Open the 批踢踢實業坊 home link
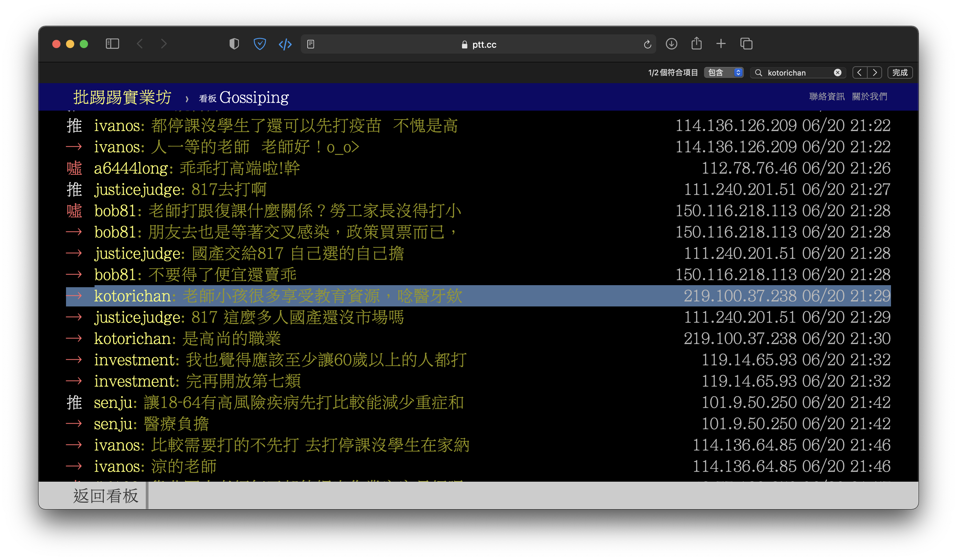 coord(122,98)
